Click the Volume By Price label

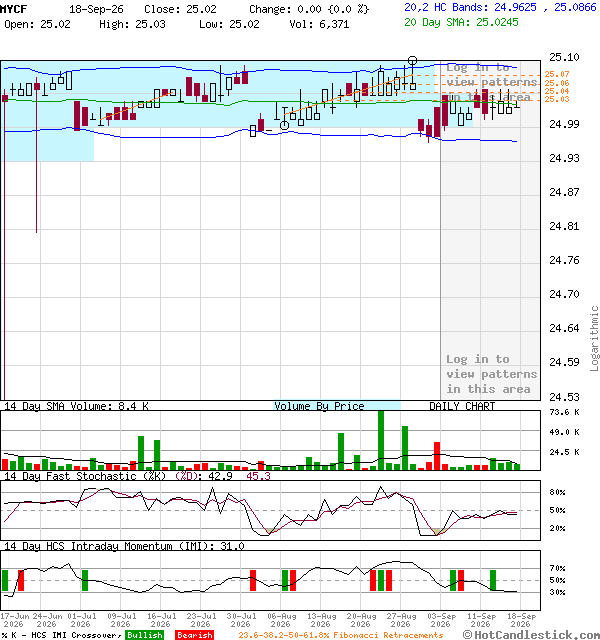[319, 406]
